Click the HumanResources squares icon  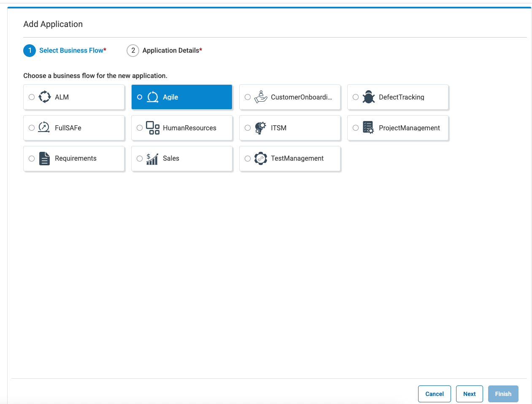pyautogui.click(x=153, y=128)
